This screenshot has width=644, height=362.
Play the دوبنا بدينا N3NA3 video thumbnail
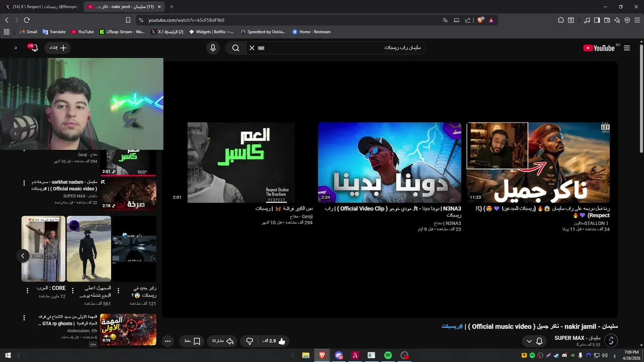389,162
